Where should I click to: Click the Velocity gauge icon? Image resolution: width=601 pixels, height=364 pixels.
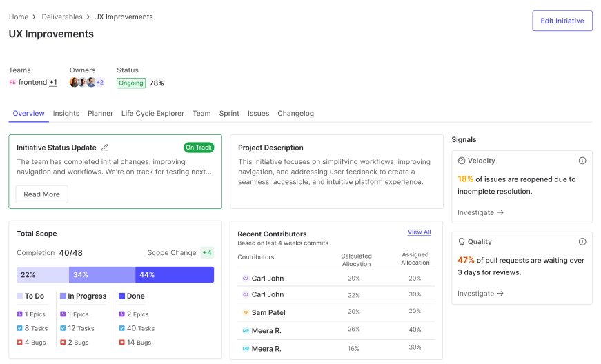462,161
